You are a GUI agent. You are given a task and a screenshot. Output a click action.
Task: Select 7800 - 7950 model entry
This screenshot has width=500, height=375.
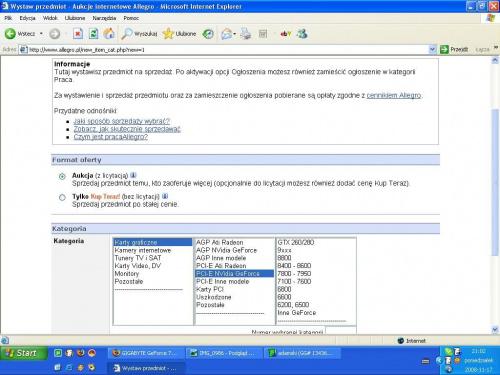tap(316, 274)
